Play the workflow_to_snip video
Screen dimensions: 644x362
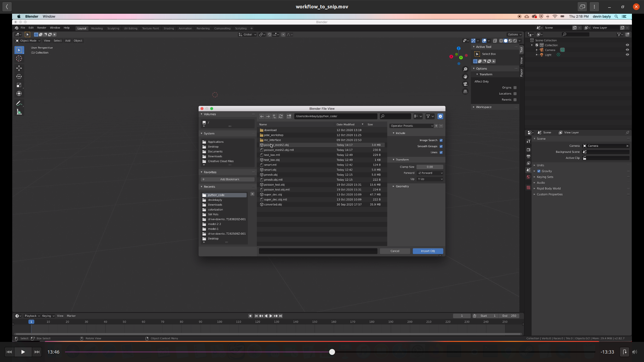(x=23, y=352)
